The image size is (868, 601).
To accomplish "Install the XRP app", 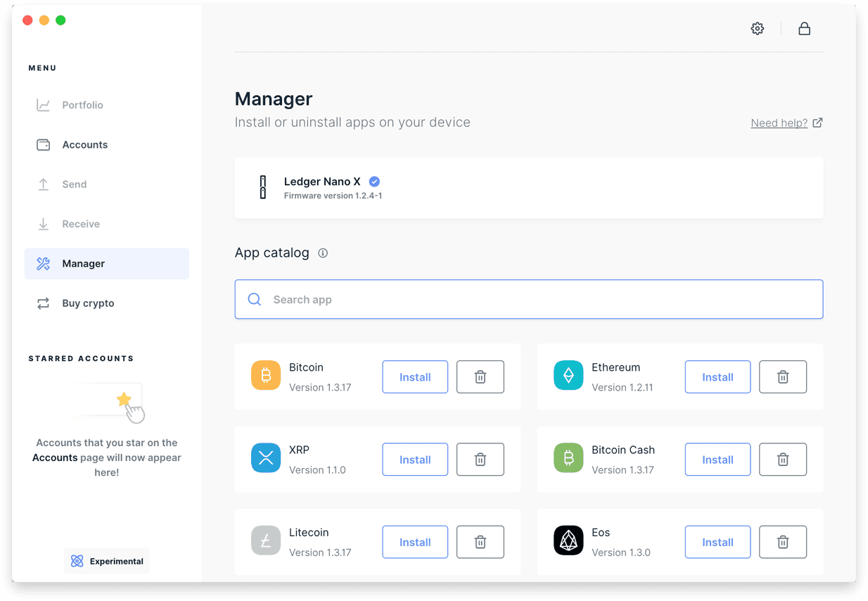I will coord(415,460).
